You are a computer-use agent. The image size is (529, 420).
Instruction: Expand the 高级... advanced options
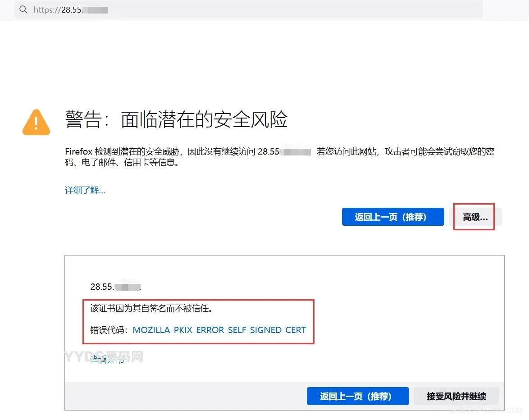tap(475, 217)
